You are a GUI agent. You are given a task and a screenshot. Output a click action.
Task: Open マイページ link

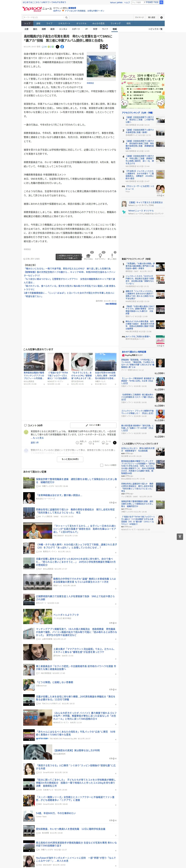pyautogui.click(x=139, y=18)
